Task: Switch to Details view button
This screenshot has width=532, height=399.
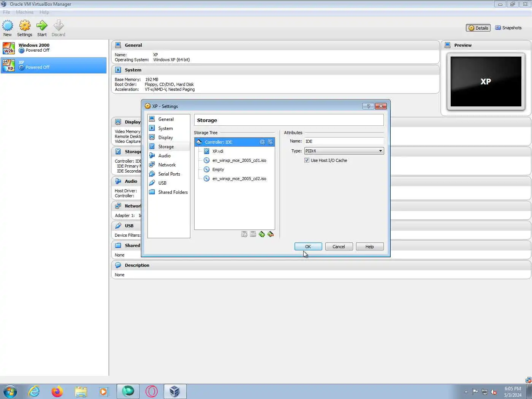Action: pos(478,28)
